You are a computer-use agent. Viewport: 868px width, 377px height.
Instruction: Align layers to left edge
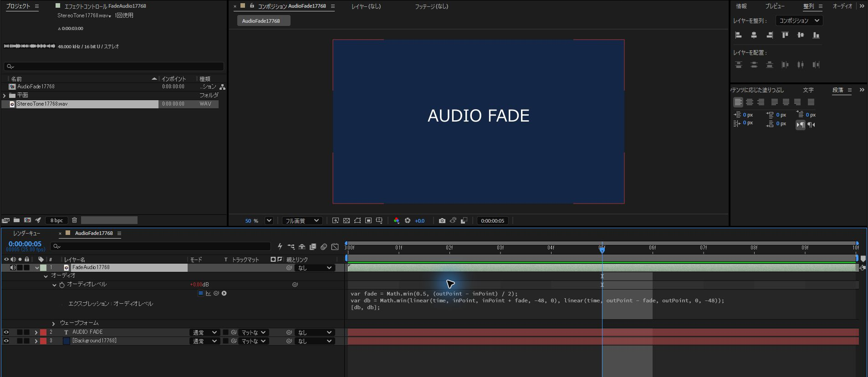739,35
